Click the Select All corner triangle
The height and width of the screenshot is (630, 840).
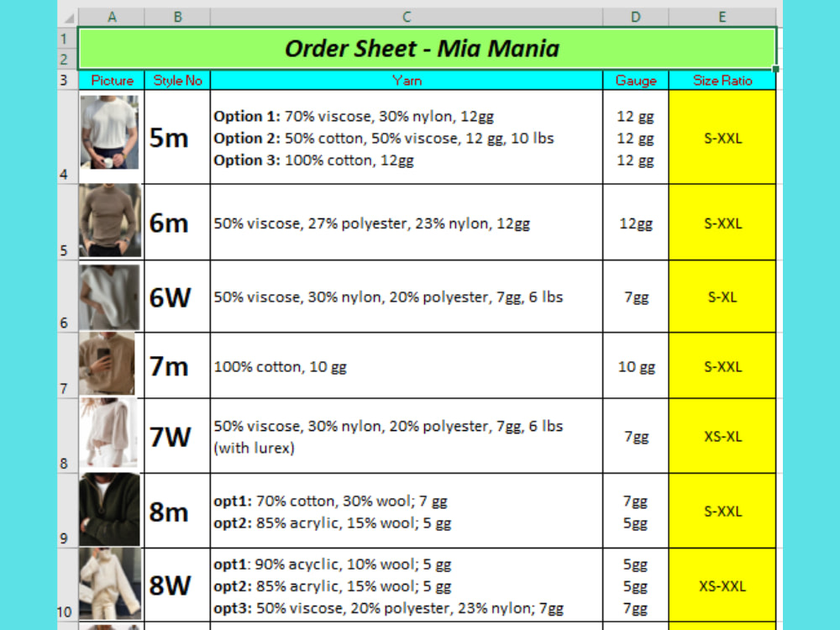click(x=69, y=18)
